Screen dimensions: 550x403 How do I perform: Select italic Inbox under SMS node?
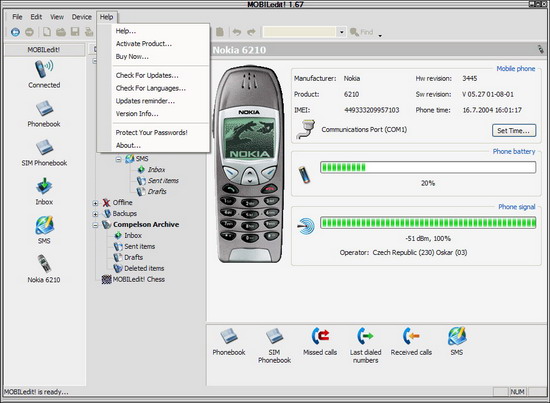pyautogui.click(x=156, y=170)
